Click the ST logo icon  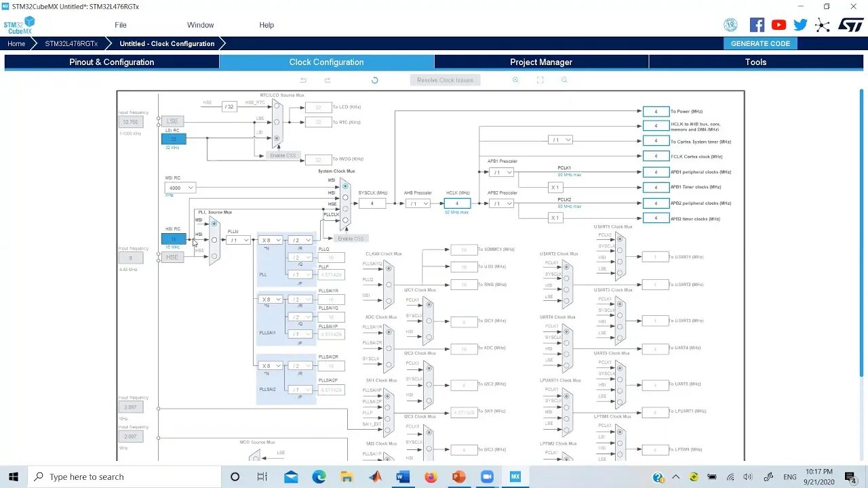pos(850,25)
